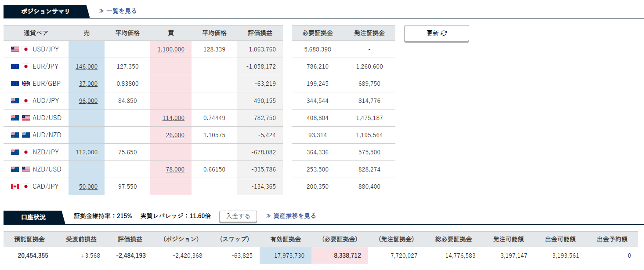Click NZD/JPY sell amount 112,000

tap(87, 152)
